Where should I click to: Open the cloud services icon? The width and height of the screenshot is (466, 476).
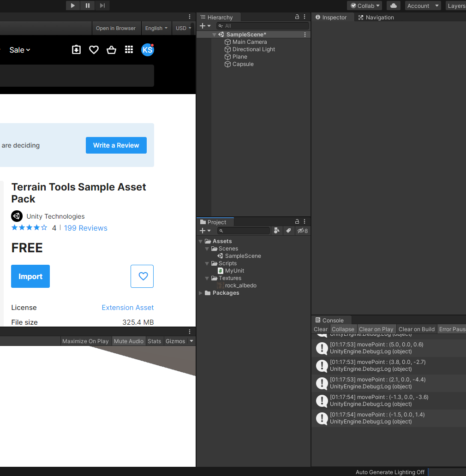(394, 6)
